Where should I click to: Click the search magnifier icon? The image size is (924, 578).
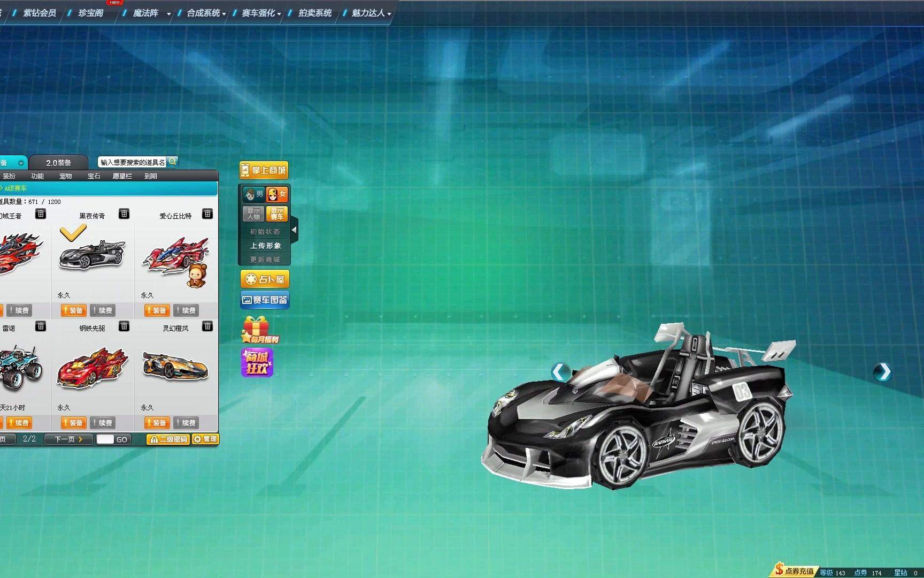tap(173, 162)
